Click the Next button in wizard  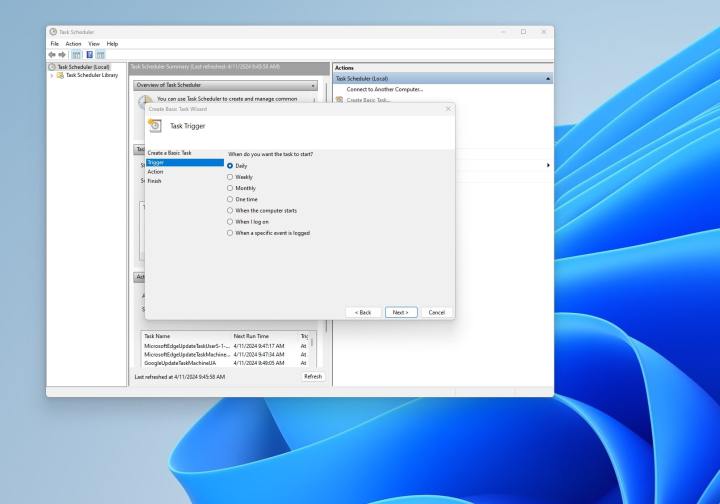pyautogui.click(x=401, y=312)
